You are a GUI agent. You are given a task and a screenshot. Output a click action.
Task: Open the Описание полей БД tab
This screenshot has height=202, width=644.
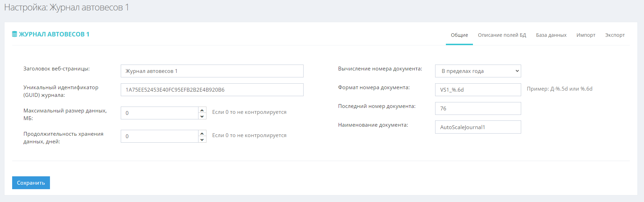tap(502, 35)
